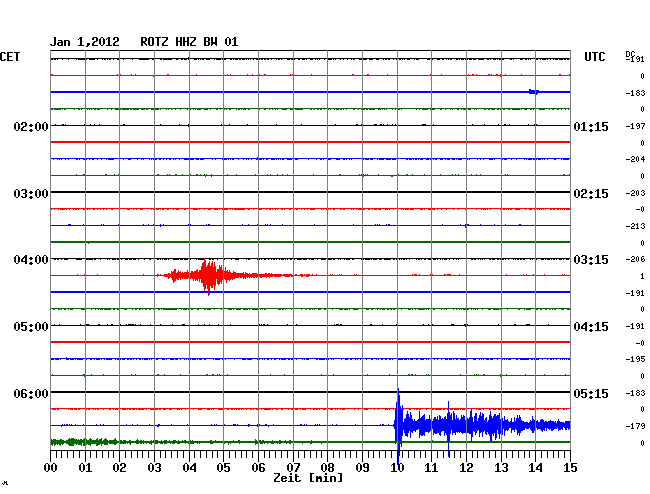Click the red seismic event waveform near minute 04

(209, 276)
